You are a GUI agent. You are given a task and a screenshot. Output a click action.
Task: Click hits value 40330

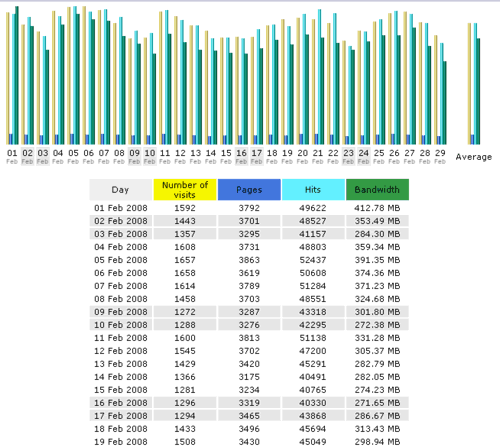(x=313, y=403)
